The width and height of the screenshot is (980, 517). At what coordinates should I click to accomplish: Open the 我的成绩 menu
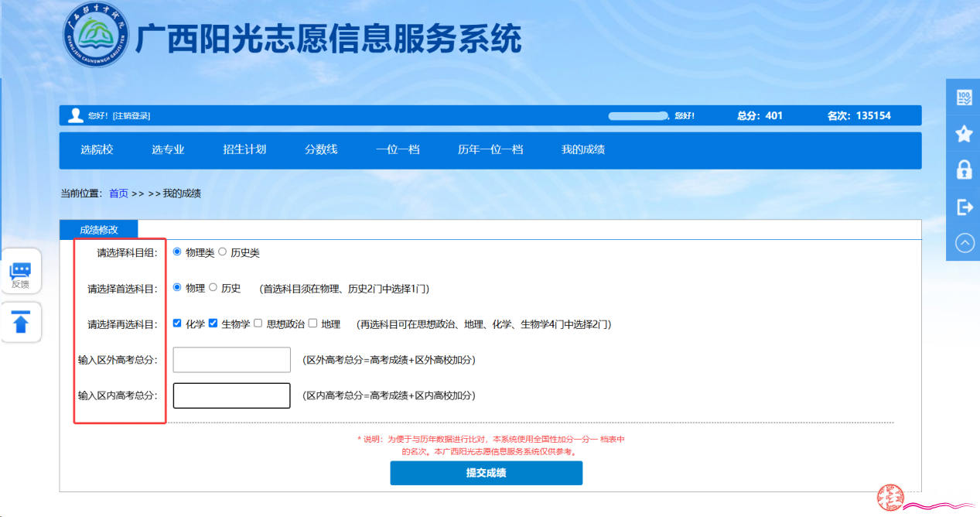click(x=583, y=149)
